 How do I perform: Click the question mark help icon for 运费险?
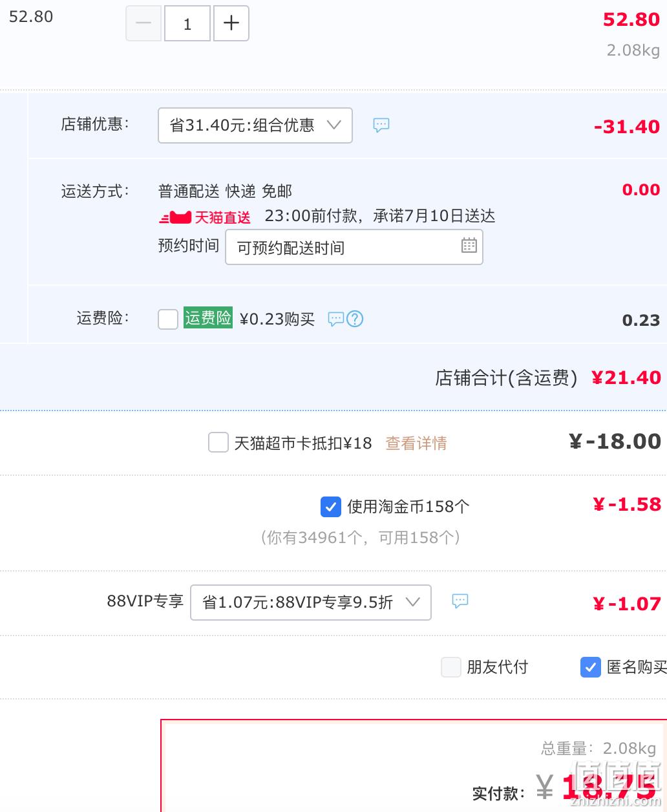[x=355, y=319]
